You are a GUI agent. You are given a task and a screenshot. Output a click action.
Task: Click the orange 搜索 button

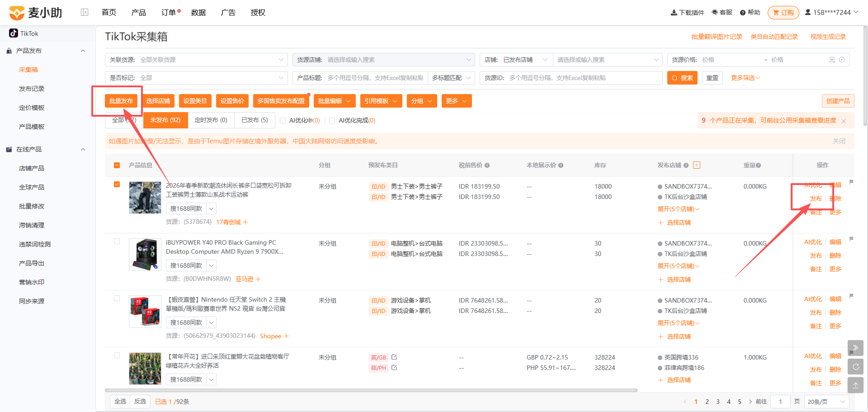(682, 78)
